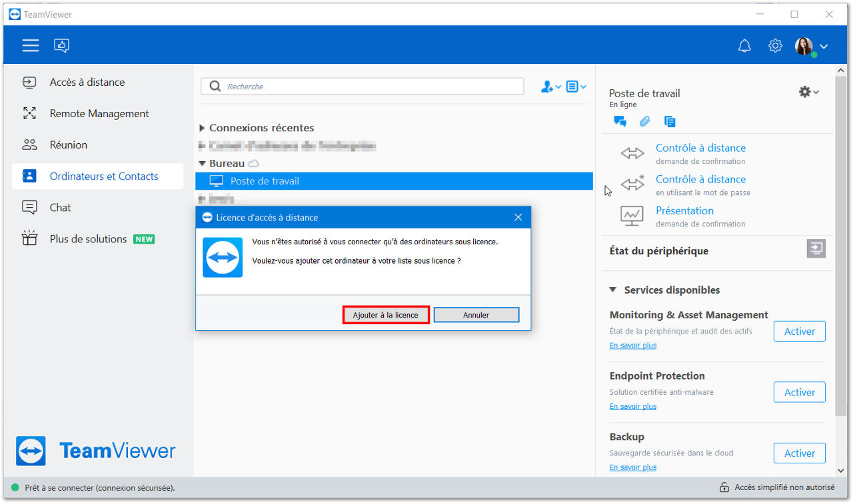This screenshot has height=504, width=853.
Task: Click the État du périphérique icon
Action: tap(816, 249)
